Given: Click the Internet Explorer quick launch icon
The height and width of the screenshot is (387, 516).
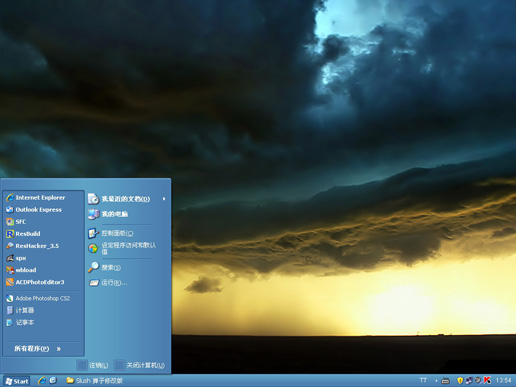Looking at the screenshot, I should point(42,380).
